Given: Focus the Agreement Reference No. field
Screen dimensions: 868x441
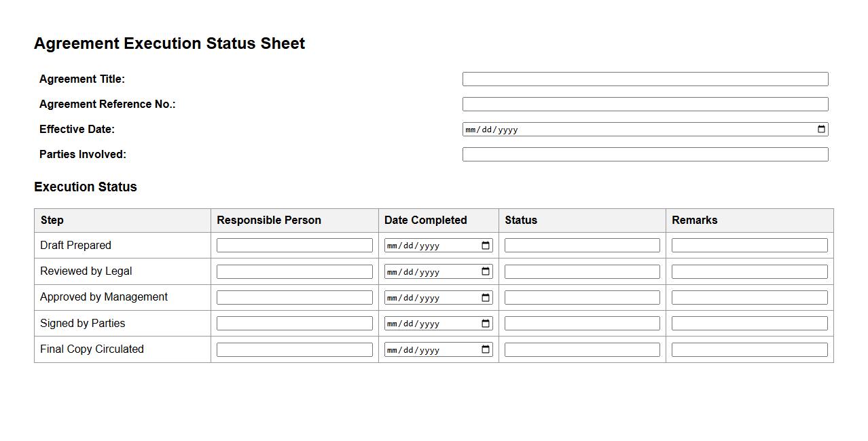Looking at the screenshot, I should pos(645,104).
